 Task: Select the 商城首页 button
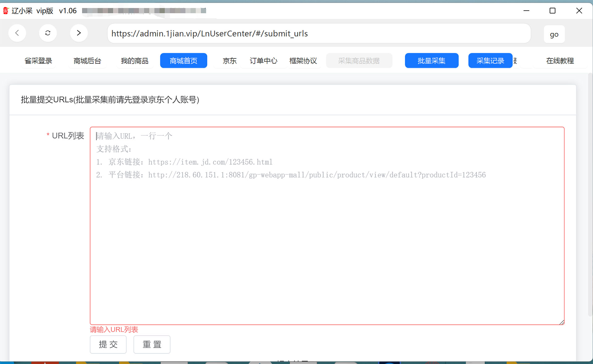[x=183, y=61]
